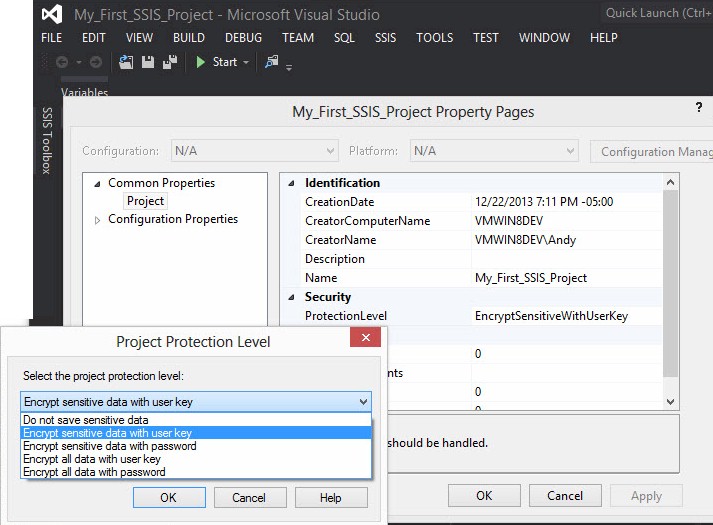
Task: Open the project protection level combo box
Action: point(196,402)
